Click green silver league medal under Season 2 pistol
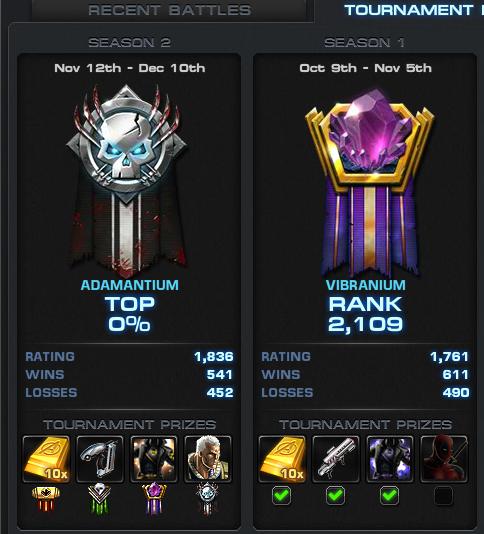 click(x=99, y=498)
